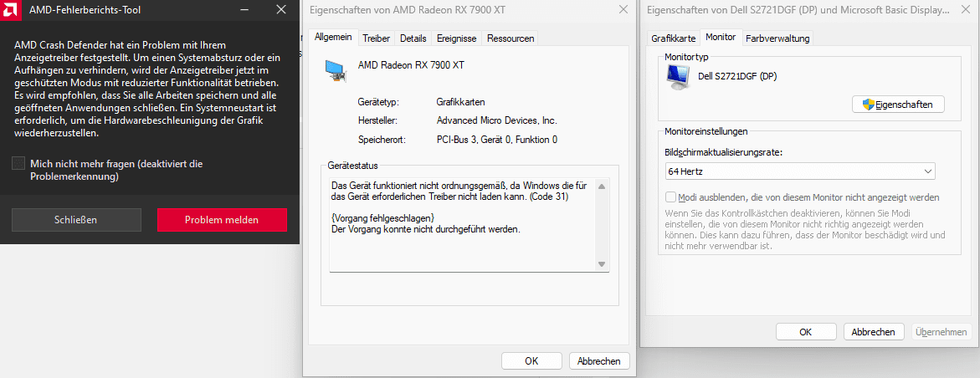
Task: Switch to the Ressourcen tab
Action: 511,38
